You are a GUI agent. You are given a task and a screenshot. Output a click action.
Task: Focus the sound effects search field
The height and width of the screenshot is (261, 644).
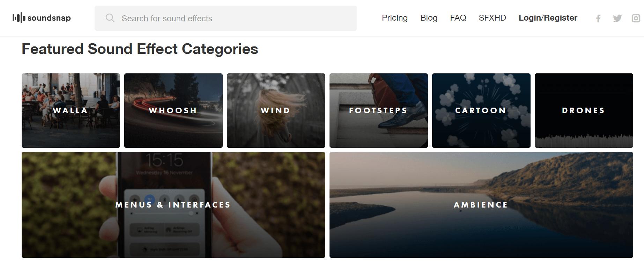[230, 18]
